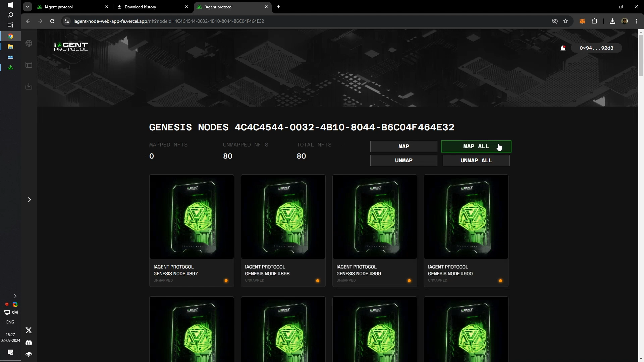Toggle orange status dot on Node #897
This screenshot has height=362, width=644.
226,281
